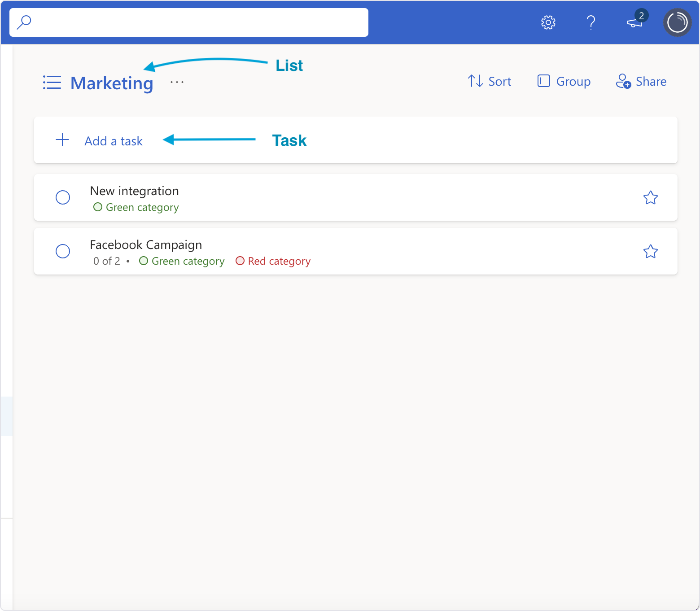Mark Facebook Campaign as important

(x=650, y=252)
